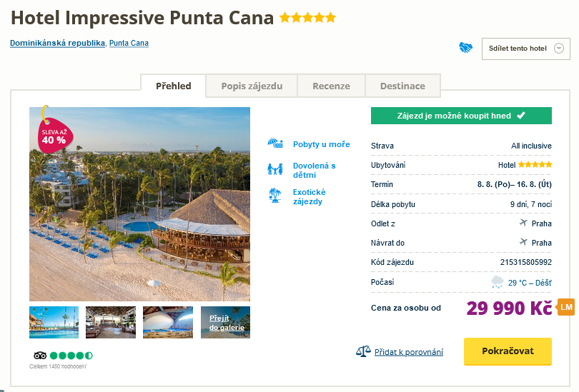The width and height of the screenshot is (579, 392).
Task: Click the orange LM last-minute badge
Action: (566, 307)
